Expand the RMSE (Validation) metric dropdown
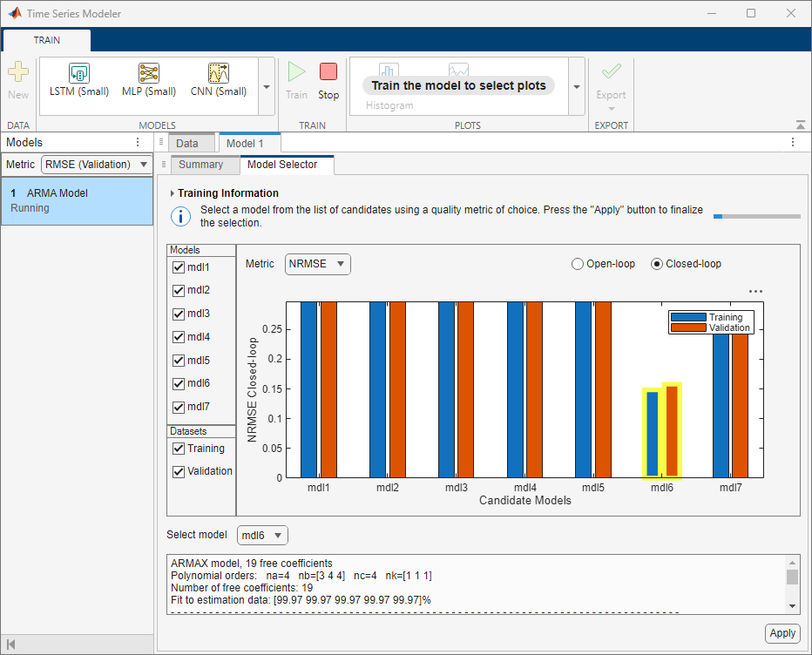Image resolution: width=812 pixels, height=655 pixels. click(x=97, y=165)
